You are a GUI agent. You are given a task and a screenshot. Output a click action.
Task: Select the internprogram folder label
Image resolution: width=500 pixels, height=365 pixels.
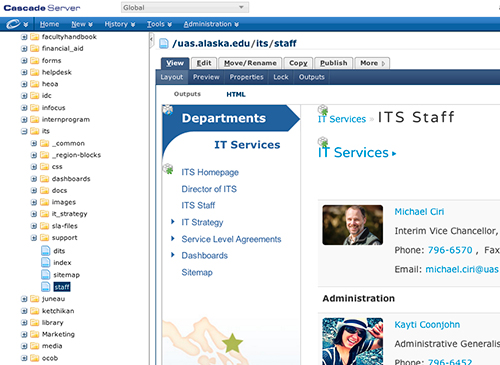point(66,119)
